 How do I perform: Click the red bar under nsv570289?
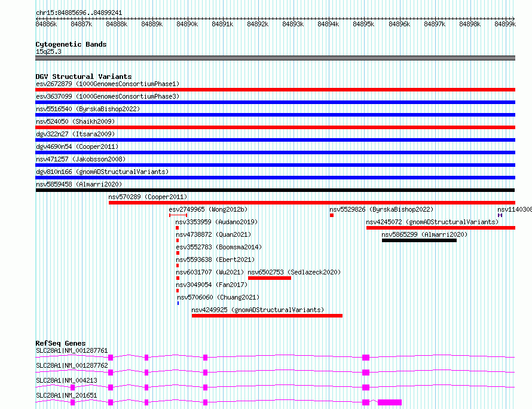coord(312,203)
